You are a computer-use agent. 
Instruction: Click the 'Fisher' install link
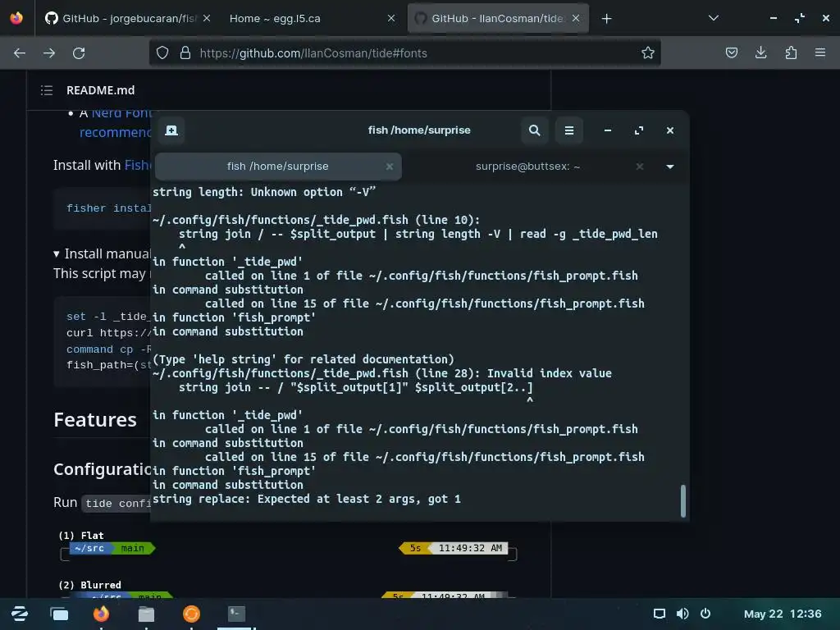138,166
